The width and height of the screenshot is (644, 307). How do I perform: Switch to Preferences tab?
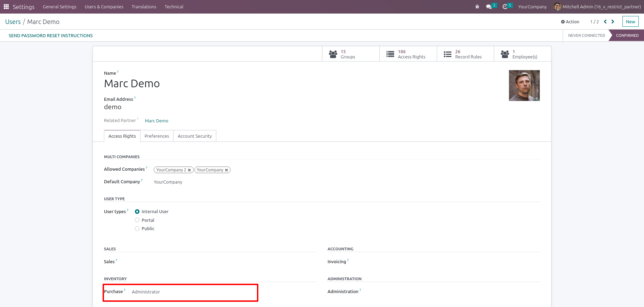[x=157, y=136]
